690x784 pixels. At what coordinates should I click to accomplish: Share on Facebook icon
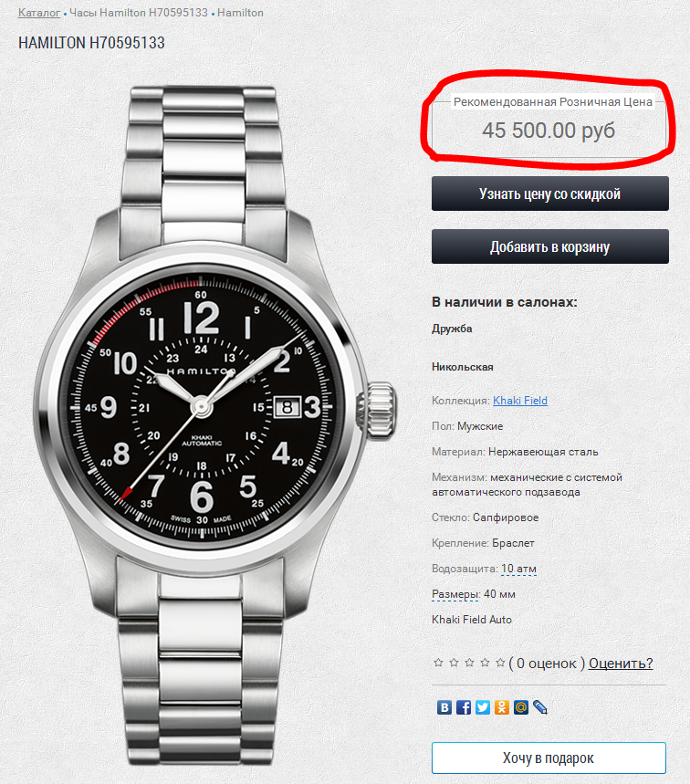[x=464, y=707]
